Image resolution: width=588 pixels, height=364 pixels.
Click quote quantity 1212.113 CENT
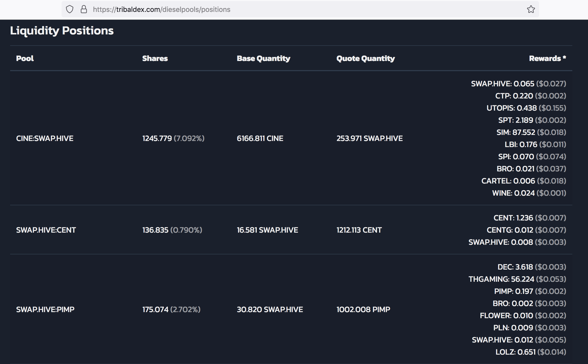(359, 230)
